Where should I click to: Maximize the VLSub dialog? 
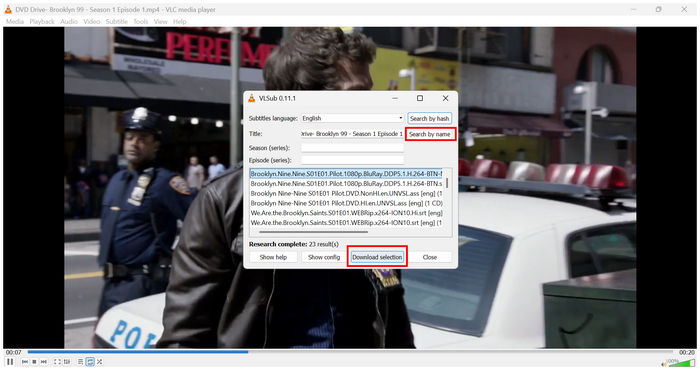point(420,98)
